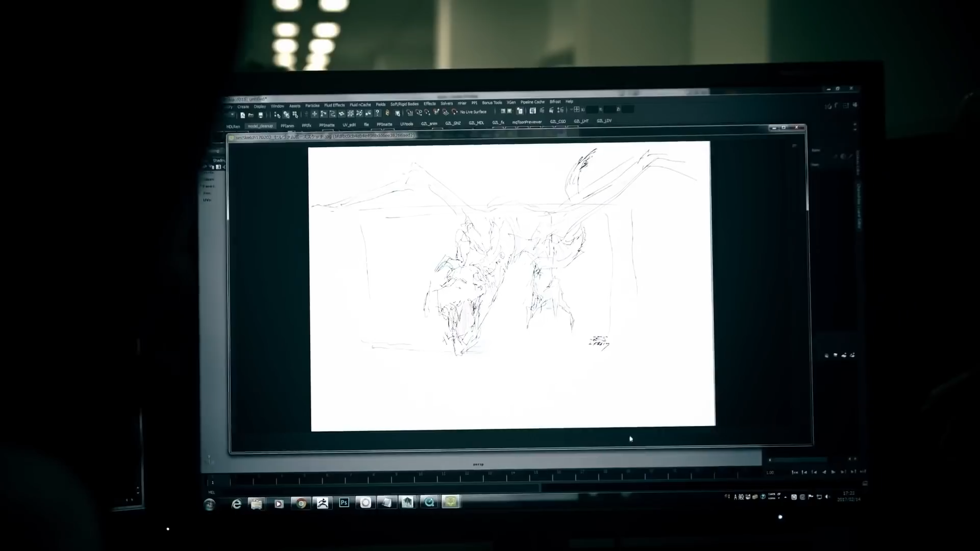The image size is (980, 551).
Task: Open the Display menu
Action: click(260, 107)
